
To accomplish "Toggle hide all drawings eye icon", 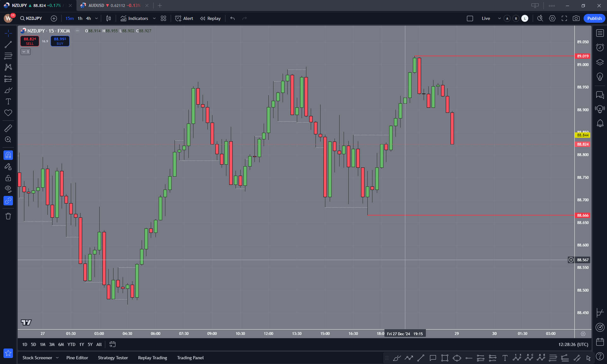I will (8, 189).
